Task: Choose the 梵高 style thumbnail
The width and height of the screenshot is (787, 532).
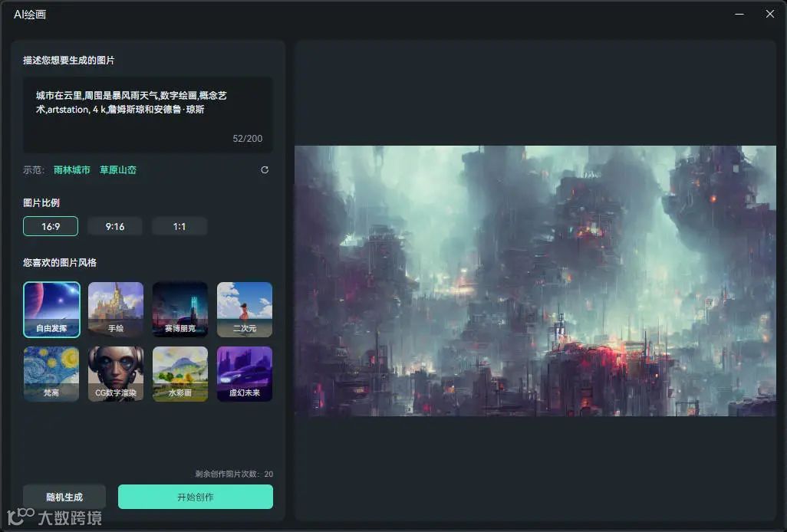Action: click(x=51, y=374)
